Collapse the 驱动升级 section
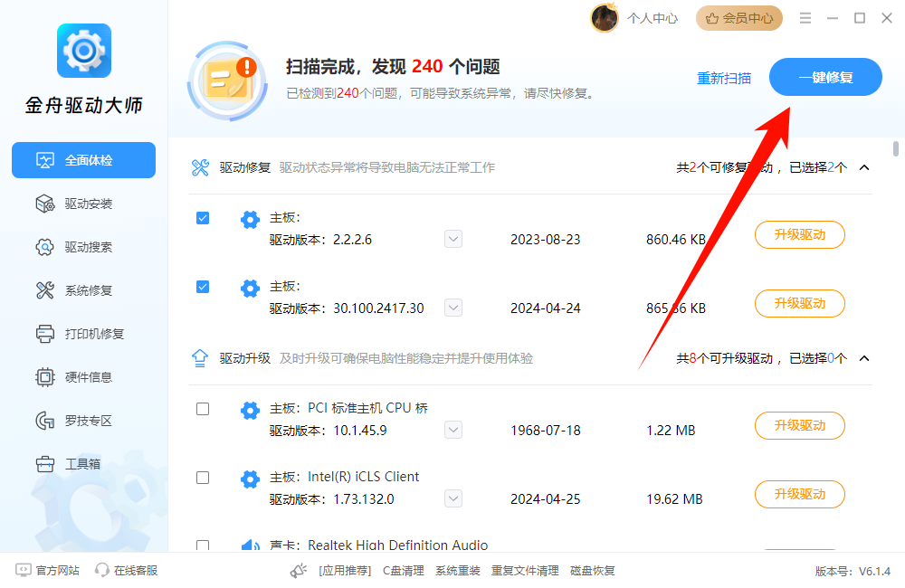905x588 pixels. click(863, 358)
